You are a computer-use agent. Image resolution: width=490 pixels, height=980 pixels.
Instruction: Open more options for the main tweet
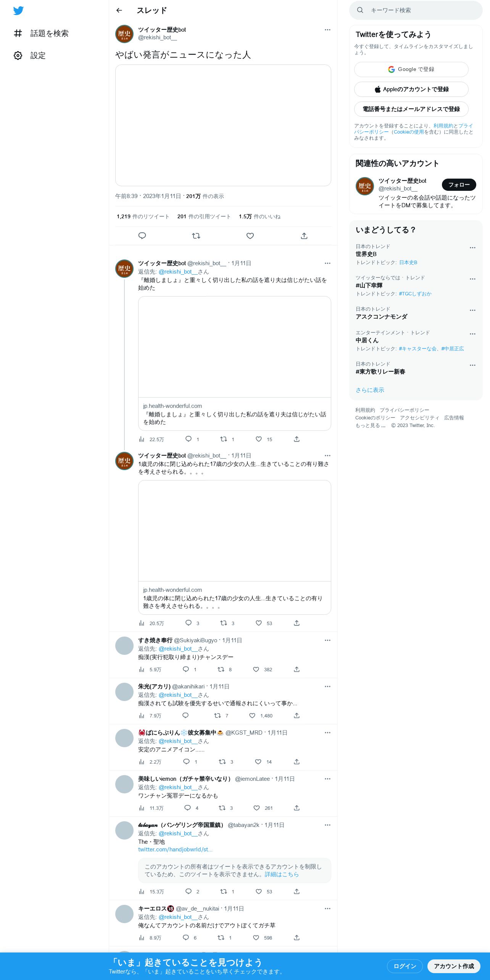click(x=327, y=30)
